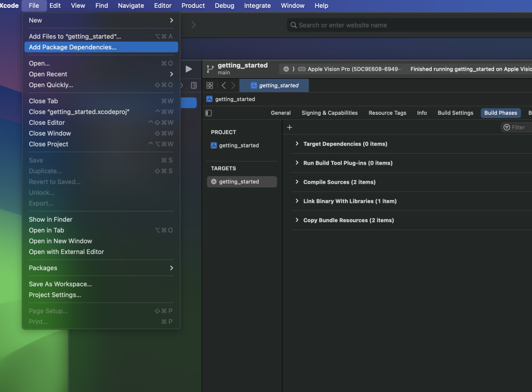Switch to the Info tab

pos(422,113)
